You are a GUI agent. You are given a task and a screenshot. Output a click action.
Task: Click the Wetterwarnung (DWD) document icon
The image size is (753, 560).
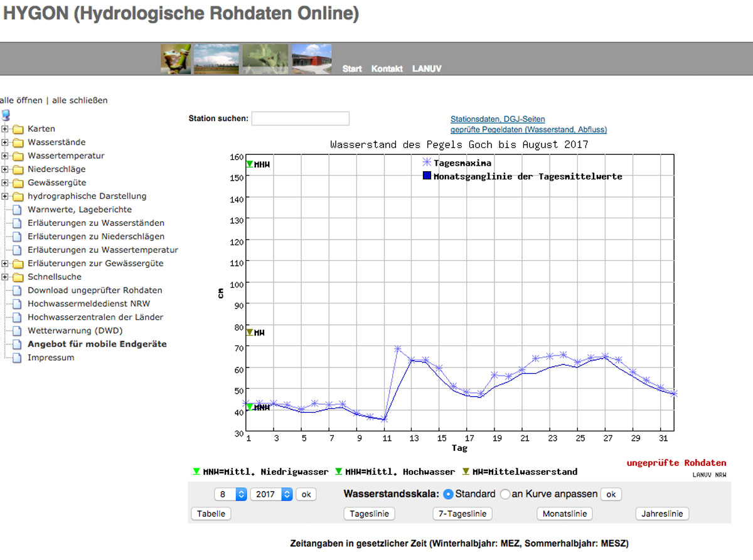click(x=18, y=331)
